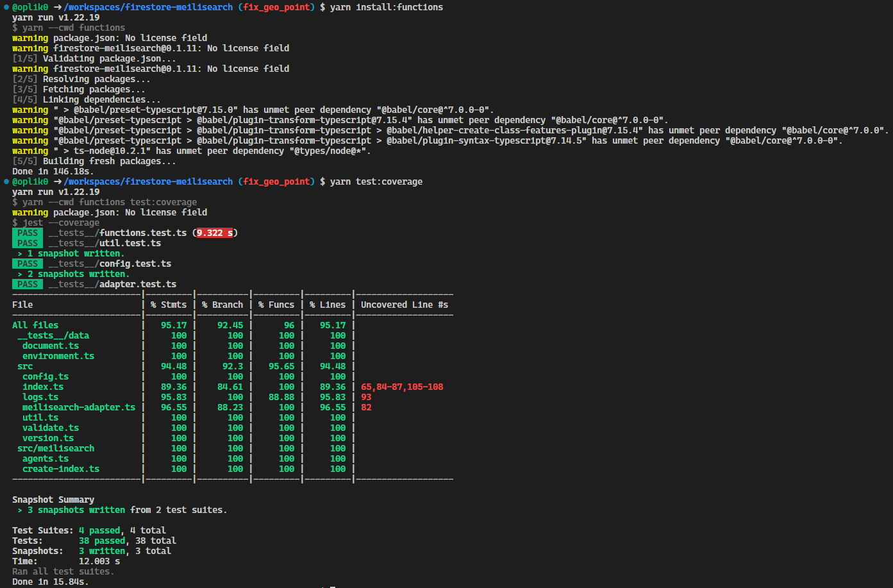The width and height of the screenshot is (893, 588).
Task: Click PASS badge for config.test.ts
Action: pos(28,264)
